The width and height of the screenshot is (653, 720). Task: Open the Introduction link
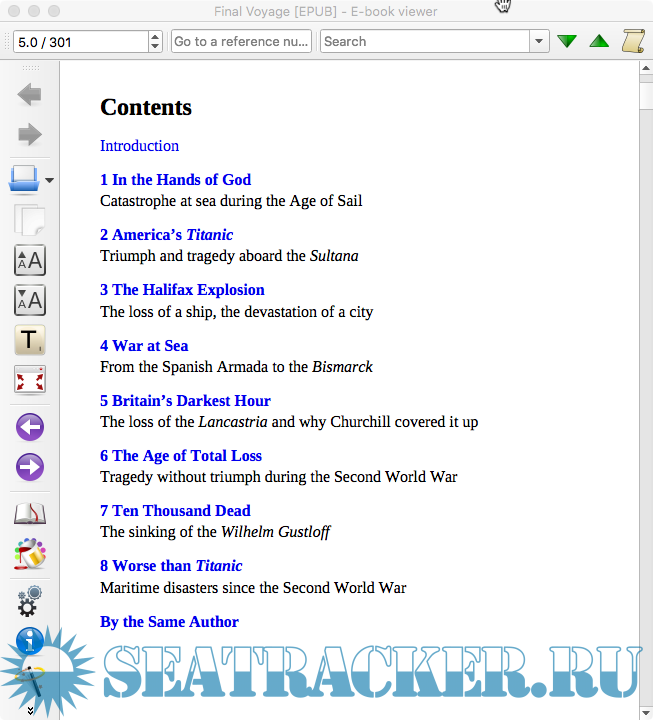[x=139, y=146]
